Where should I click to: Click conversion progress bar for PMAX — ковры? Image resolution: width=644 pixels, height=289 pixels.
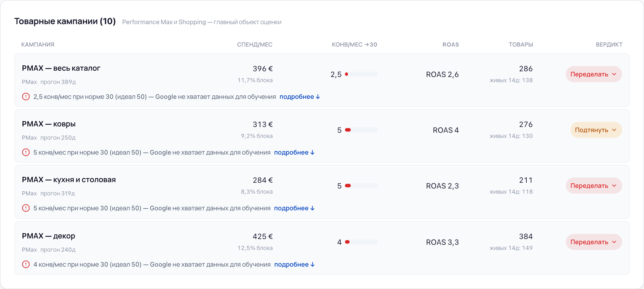click(x=361, y=130)
